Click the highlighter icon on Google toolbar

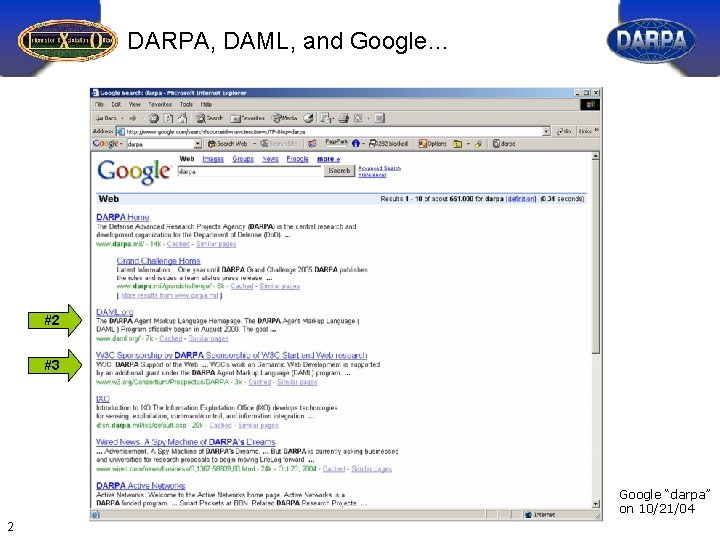478,144
